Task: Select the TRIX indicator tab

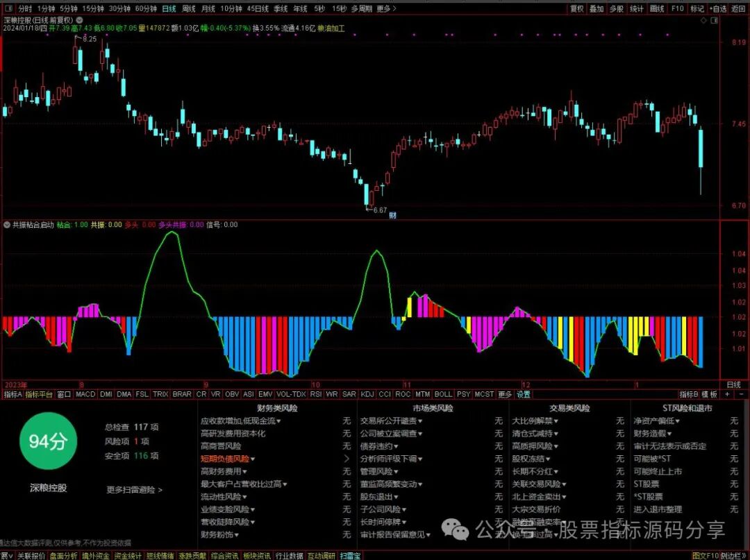Action: pyautogui.click(x=160, y=394)
